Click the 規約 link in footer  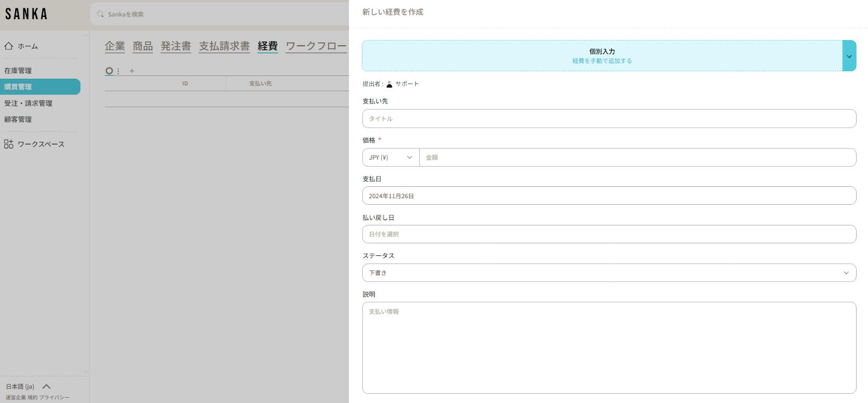coord(32,398)
